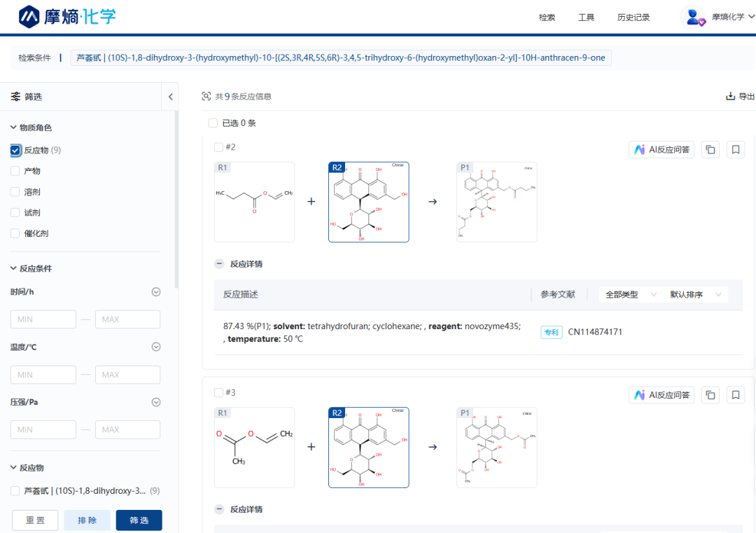
Task: Uncheck the 反应物 checkbox
Action: 15,150
